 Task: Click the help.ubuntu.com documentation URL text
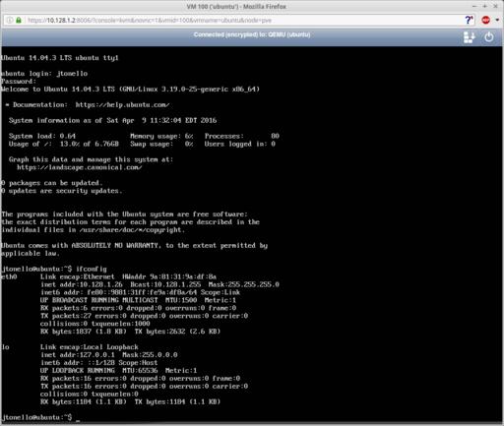(122, 105)
